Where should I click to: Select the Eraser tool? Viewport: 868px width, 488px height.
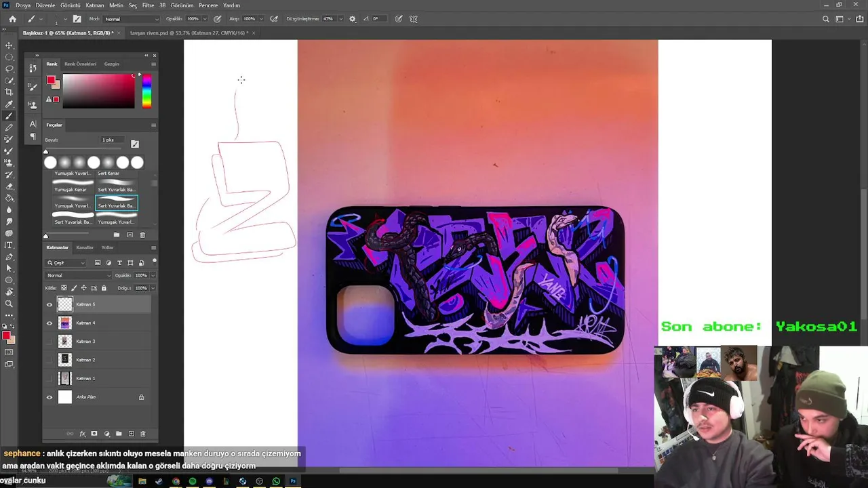click(x=9, y=186)
